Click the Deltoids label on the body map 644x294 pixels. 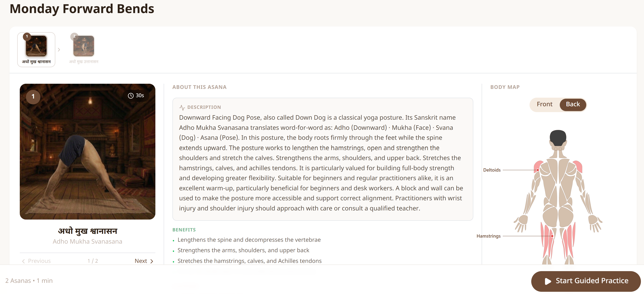coord(492,170)
